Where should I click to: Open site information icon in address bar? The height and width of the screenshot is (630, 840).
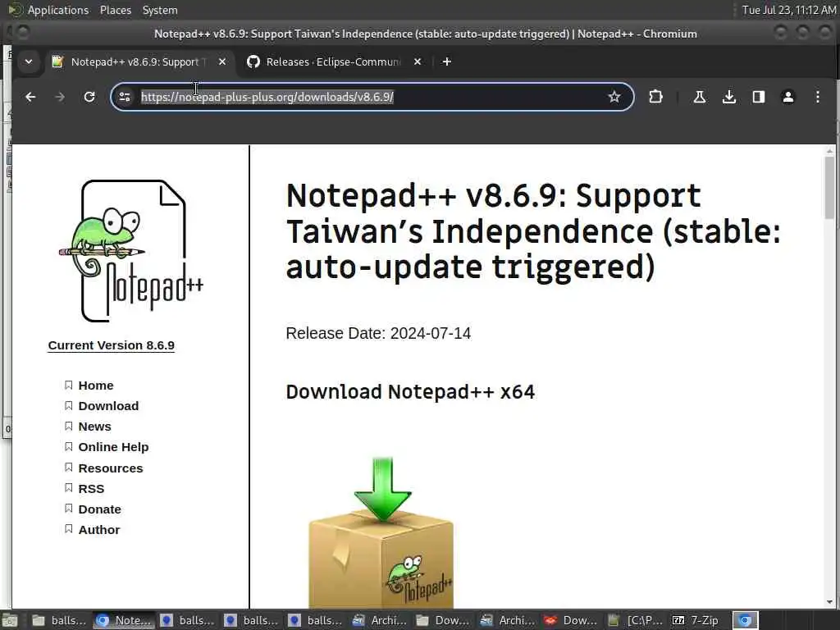pyautogui.click(x=125, y=97)
